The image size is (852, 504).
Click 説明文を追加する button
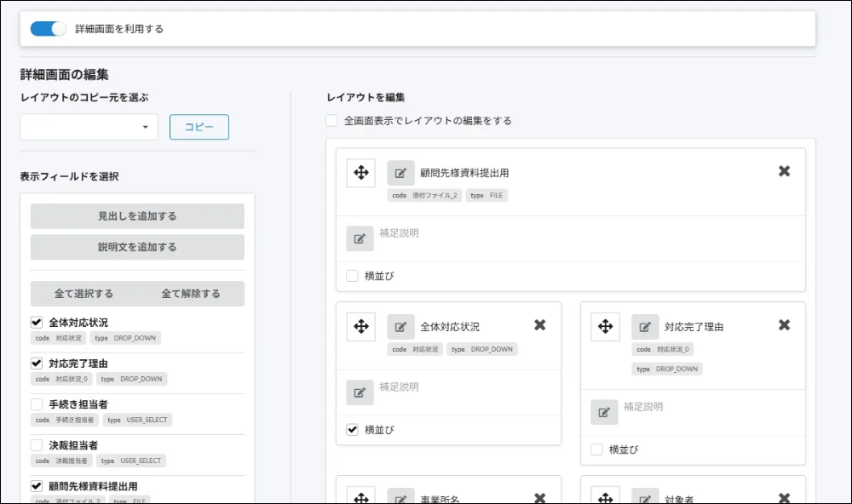pos(137,247)
